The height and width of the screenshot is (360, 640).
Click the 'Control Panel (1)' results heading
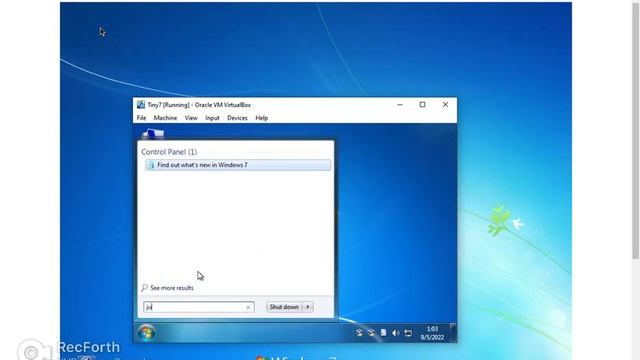tap(169, 152)
